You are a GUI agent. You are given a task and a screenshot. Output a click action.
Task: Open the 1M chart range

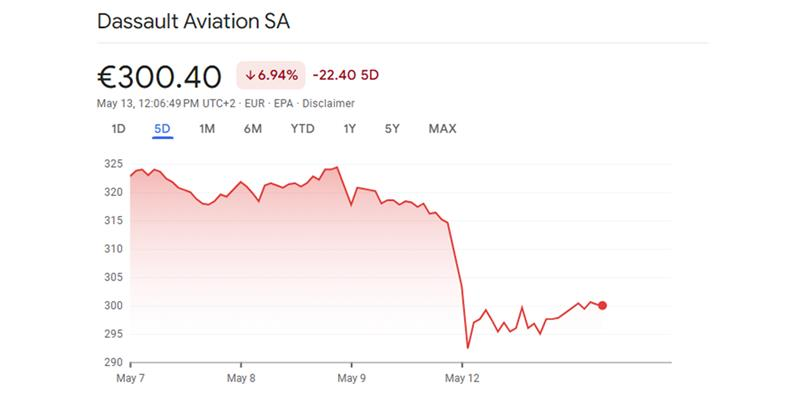[207, 129]
